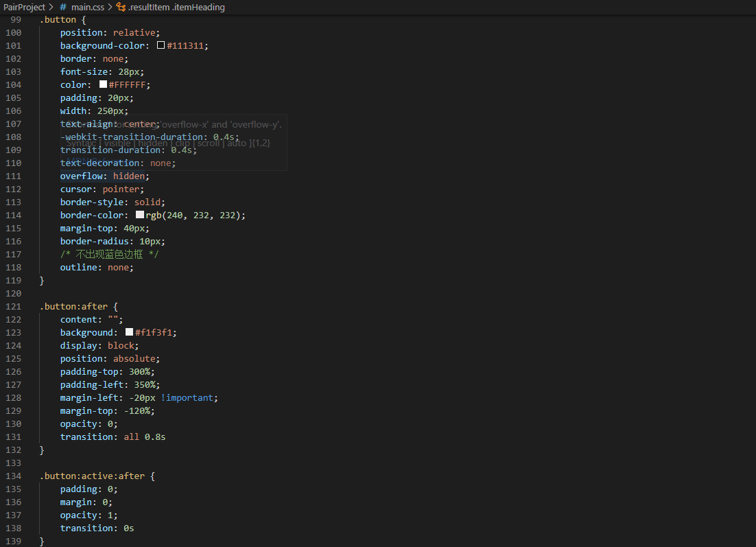Screen dimensions: 756x547
Task: Click 'margin-top: -120%' declaration
Action: coord(108,410)
